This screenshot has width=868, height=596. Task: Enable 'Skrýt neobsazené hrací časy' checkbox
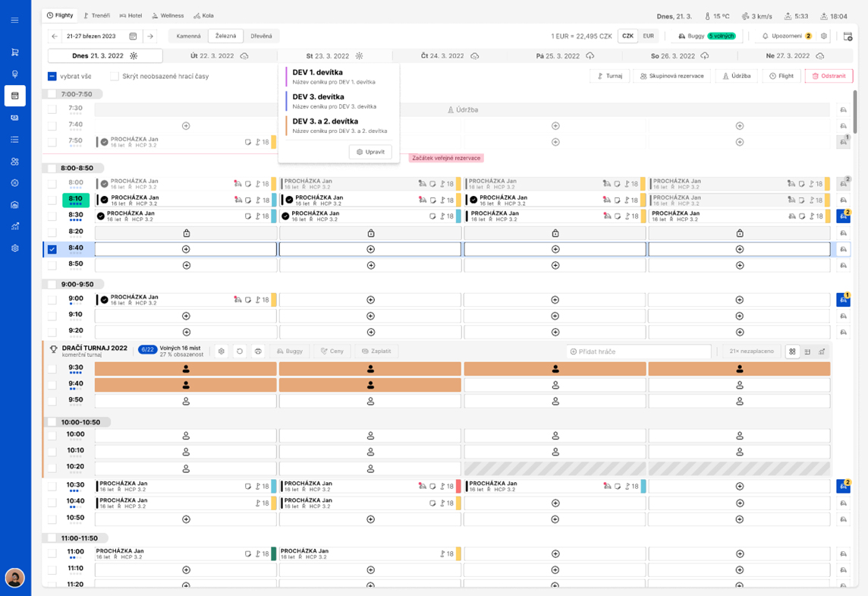115,76
